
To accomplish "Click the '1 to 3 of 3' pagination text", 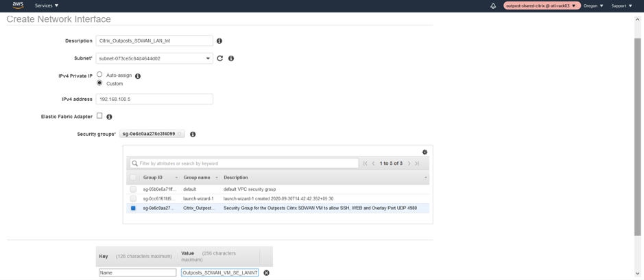I will pos(391,163).
